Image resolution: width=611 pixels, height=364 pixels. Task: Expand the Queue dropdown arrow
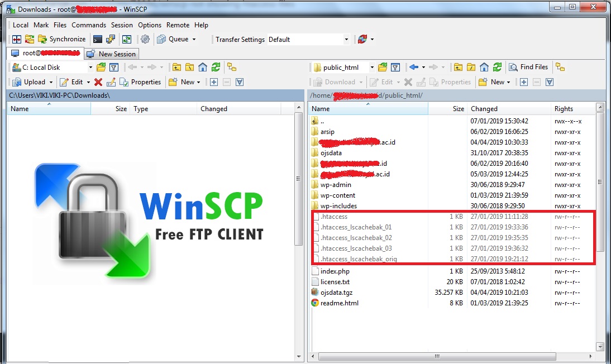[194, 40]
